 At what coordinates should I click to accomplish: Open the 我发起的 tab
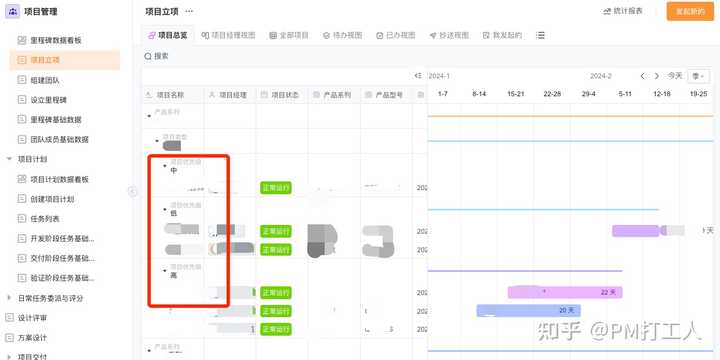(x=502, y=35)
